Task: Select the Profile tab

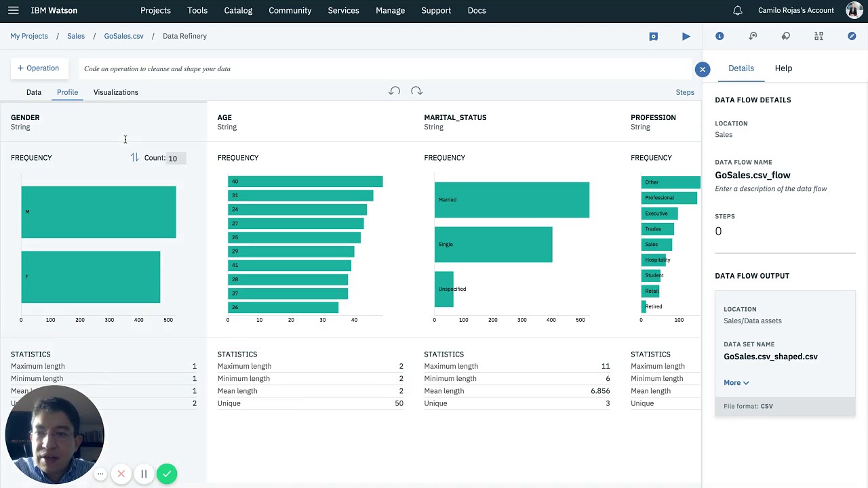Action: coord(67,92)
